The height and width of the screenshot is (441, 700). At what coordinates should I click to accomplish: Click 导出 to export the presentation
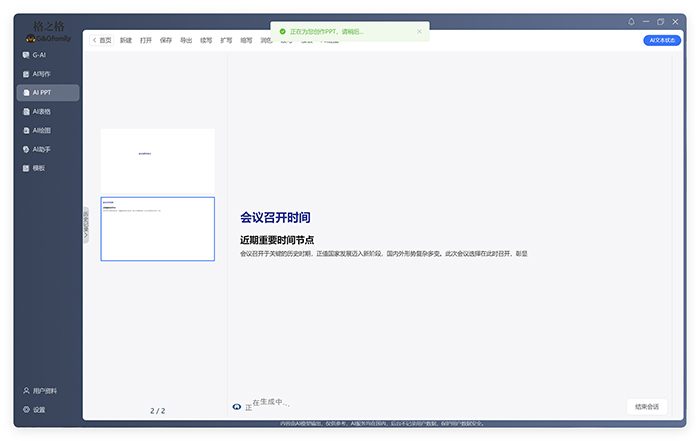coord(186,40)
